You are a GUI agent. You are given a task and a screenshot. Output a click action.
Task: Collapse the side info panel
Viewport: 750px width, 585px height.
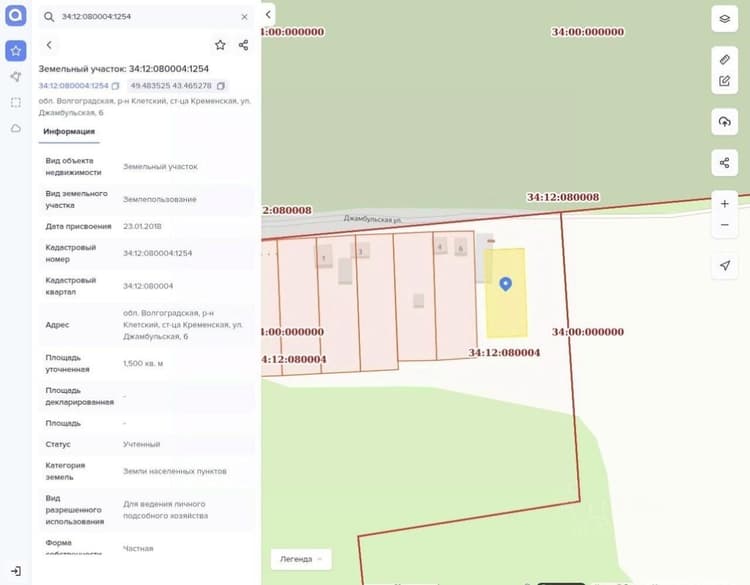pos(268,15)
